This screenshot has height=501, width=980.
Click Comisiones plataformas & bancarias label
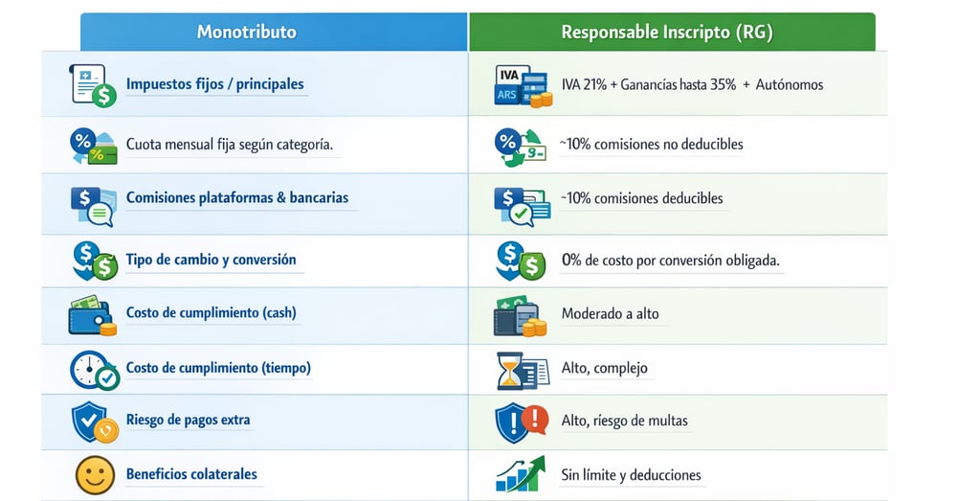[x=237, y=198]
